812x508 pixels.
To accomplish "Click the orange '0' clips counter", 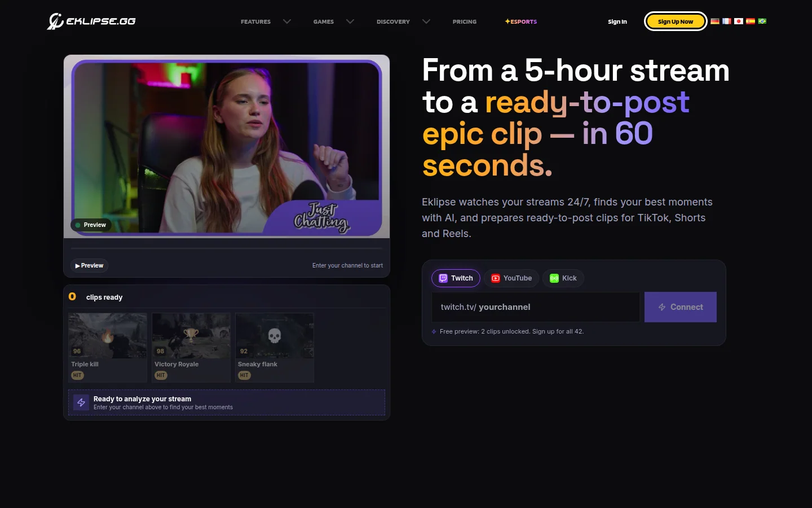I will 72,296.
